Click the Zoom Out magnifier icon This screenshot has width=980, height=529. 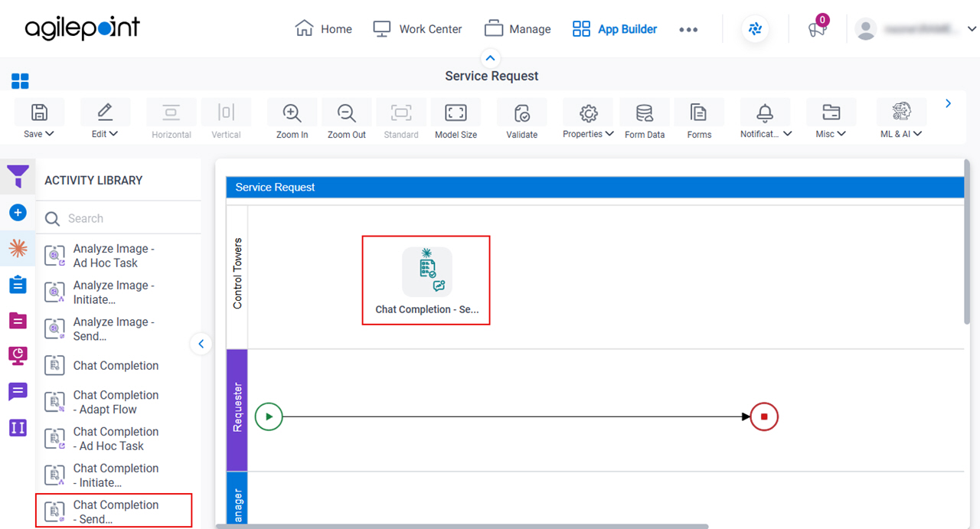[x=347, y=113]
